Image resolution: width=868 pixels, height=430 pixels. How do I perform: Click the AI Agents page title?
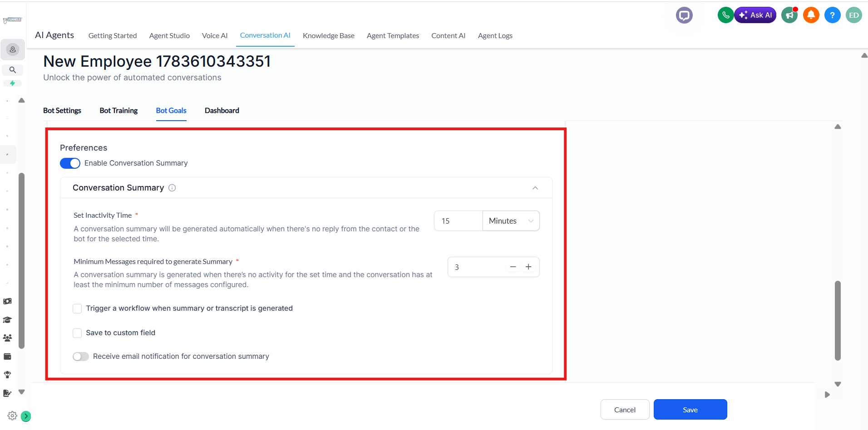point(54,35)
